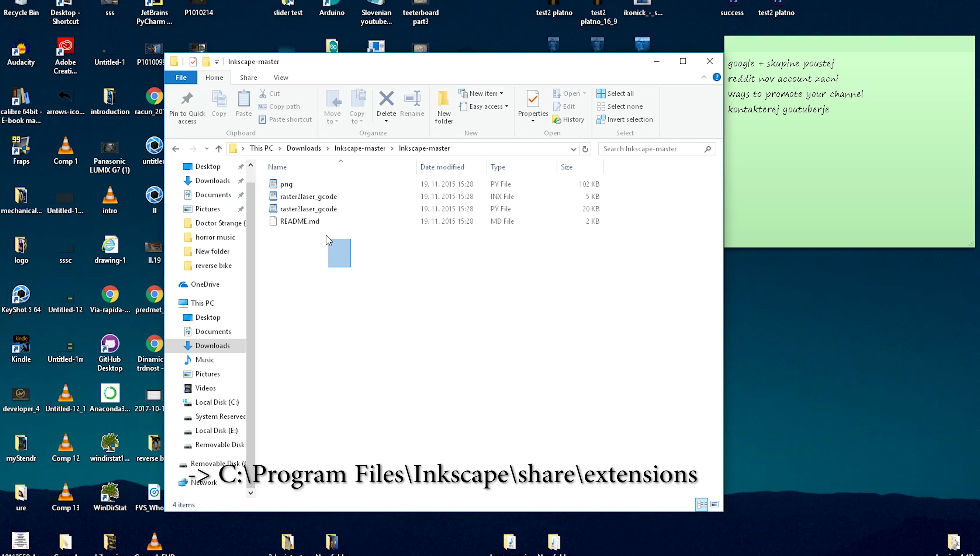Screen dimensions: 980x556
Task: Go up one folder level arrow
Action: (x=218, y=149)
